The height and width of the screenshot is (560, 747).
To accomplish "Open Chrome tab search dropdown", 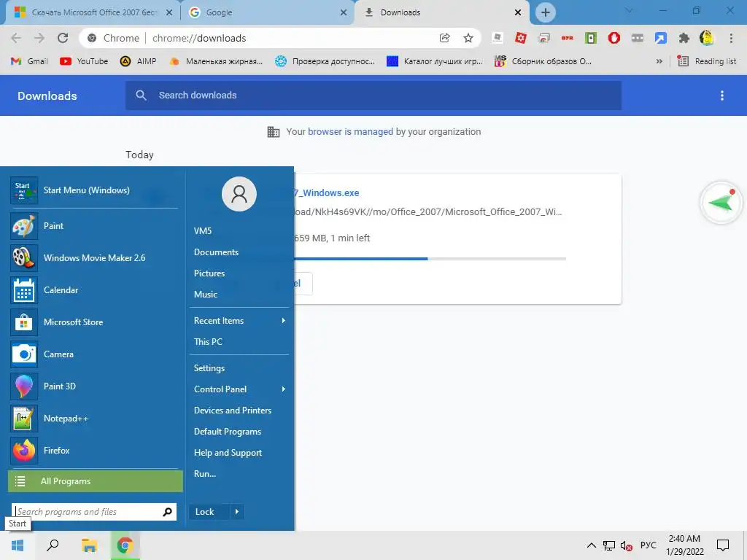I will 629,10.
